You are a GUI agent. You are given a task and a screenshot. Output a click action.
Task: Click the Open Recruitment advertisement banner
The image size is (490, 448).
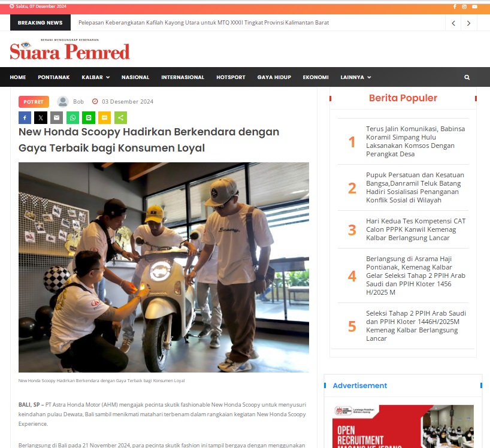(403, 426)
